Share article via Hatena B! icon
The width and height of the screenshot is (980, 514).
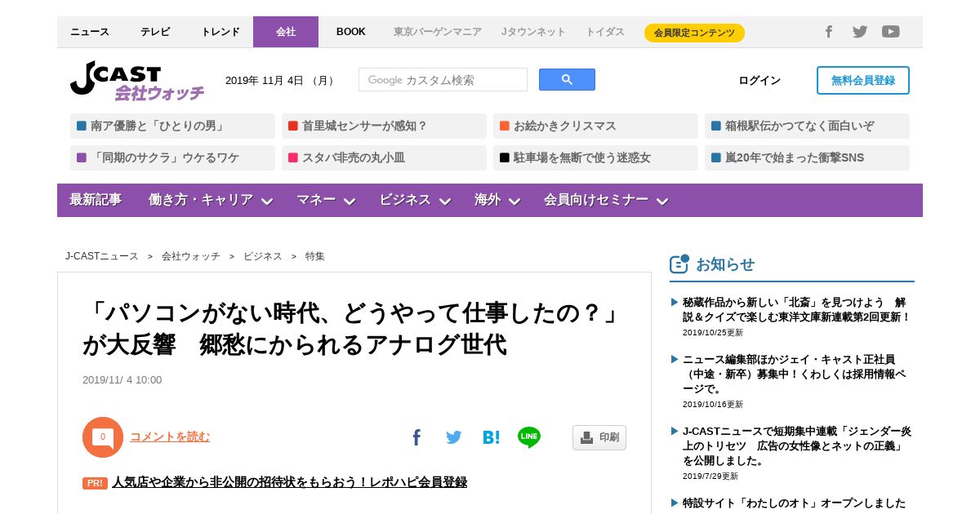tap(491, 437)
